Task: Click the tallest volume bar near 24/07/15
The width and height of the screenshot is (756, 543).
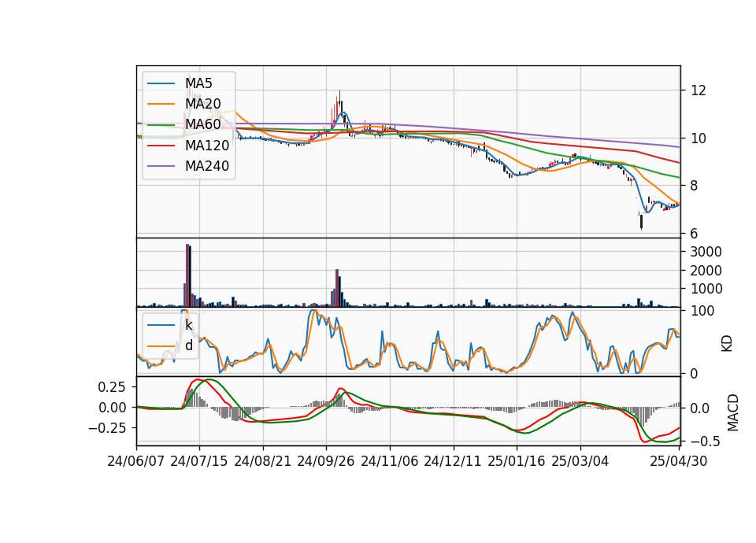Action: (187, 275)
